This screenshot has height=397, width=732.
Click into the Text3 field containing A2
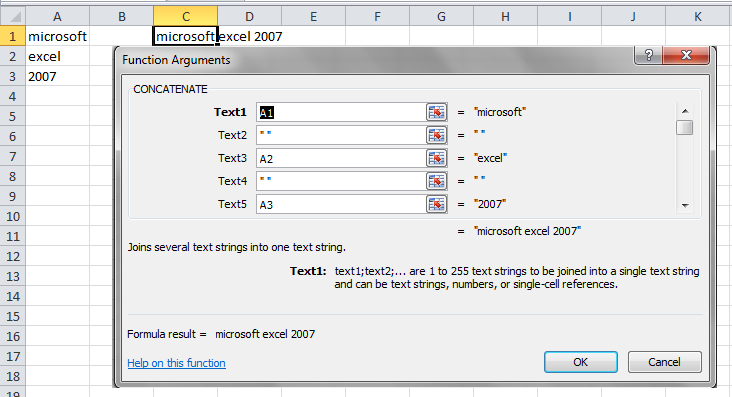coord(341,158)
